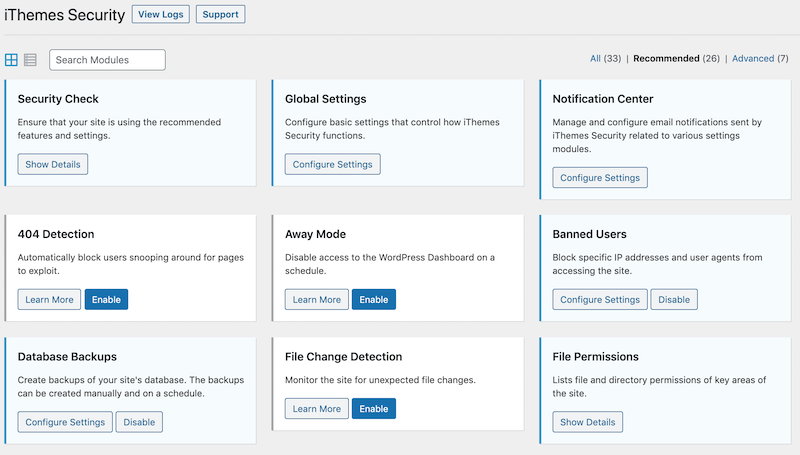The height and width of the screenshot is (455, 800).
Task: Configure Settings for Database Backups
Action: tap(65, 422)
